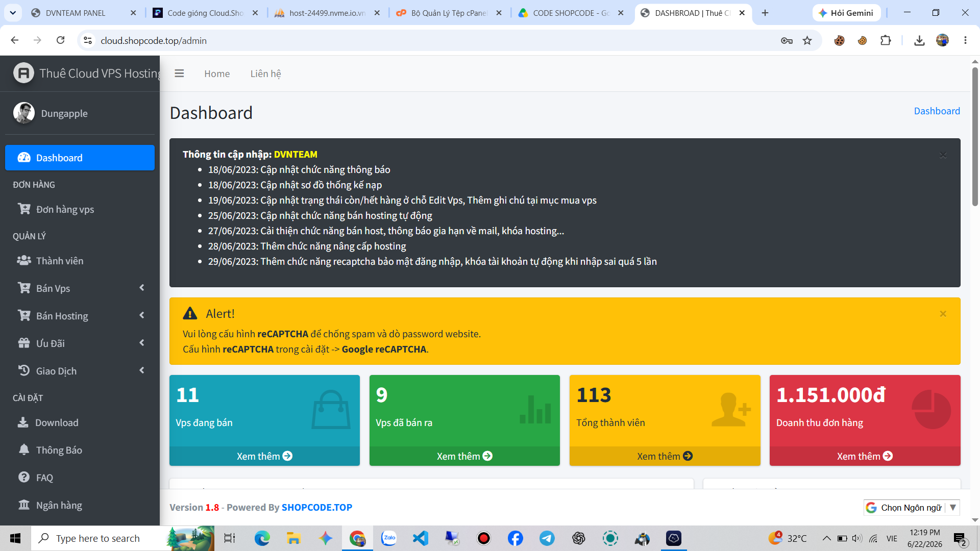Click the Dashboard breadcrumb link
Viewport: 980px width, 551px height.
click(937, 111)
